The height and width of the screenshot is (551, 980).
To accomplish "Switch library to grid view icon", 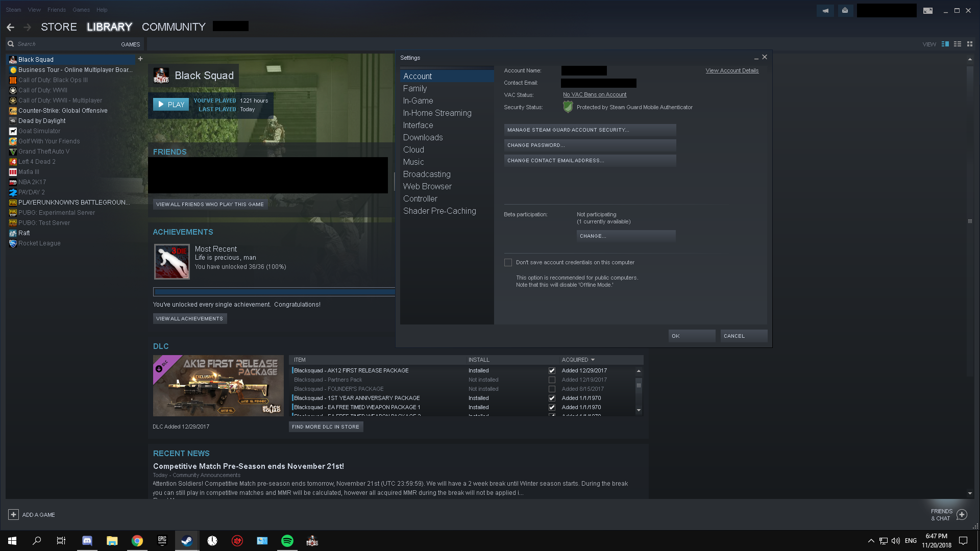I will pyautogui.click(x=970, y=44).
